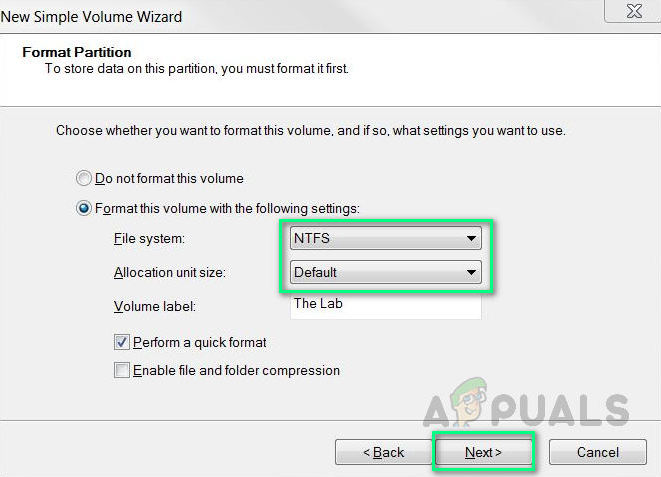661x477 pixels.
Task: Cancel the wizard
Action: 598,452
